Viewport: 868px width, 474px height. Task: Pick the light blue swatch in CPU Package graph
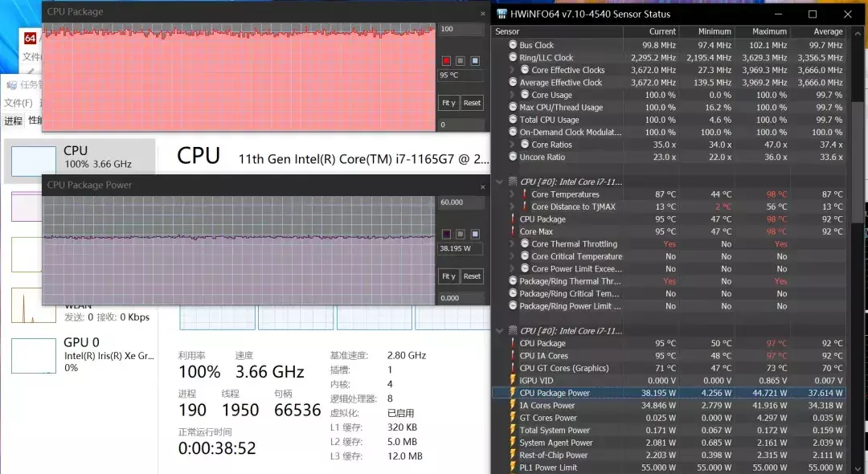475,61
